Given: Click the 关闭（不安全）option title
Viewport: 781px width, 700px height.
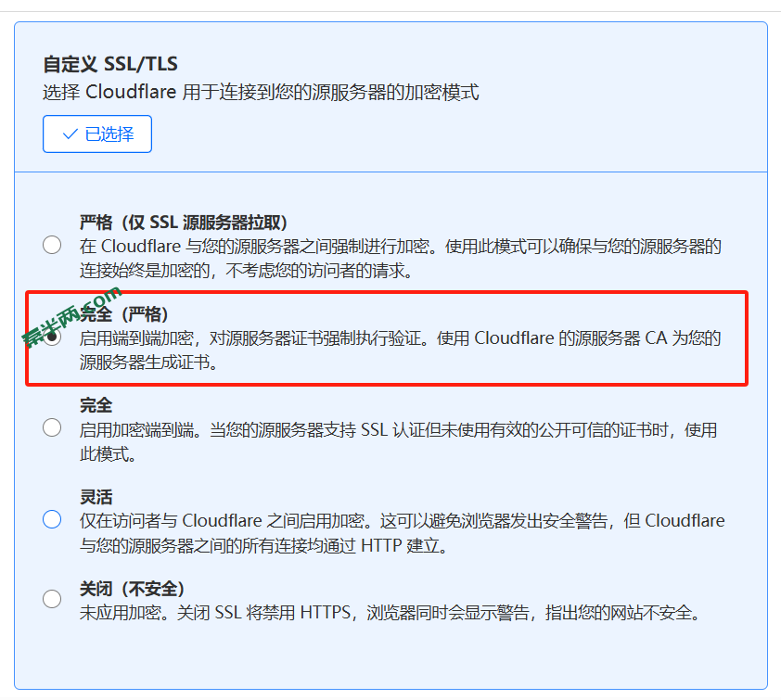Looking at the screenshot, I should tap(133, 589).
